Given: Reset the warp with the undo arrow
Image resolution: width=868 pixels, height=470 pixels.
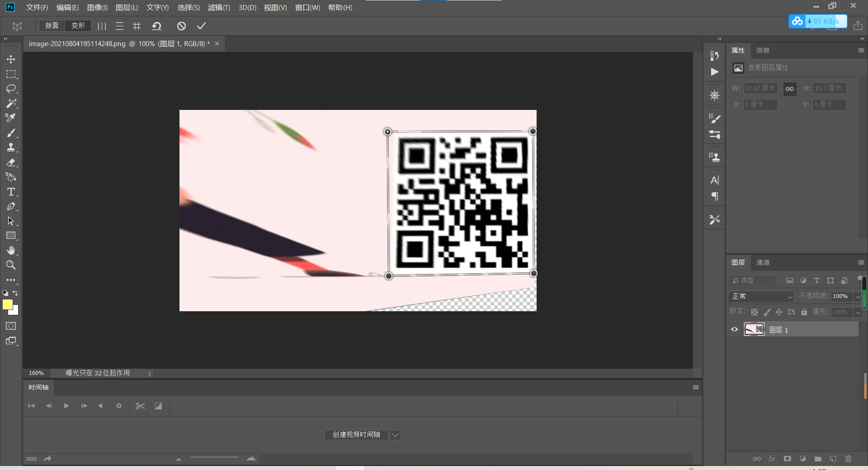Looking at the screenshot, I should tap(157, 26).
